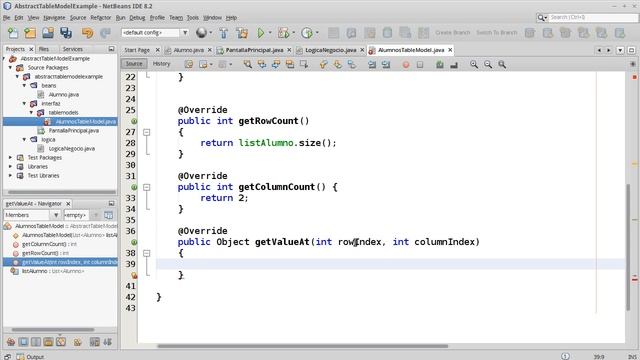Open the Files panel tab

click(44, 49)
